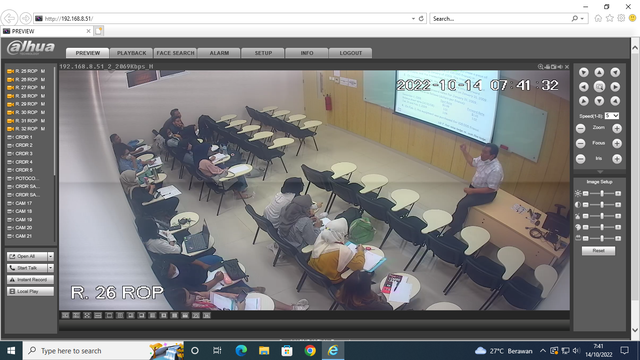Go to the ALARM tab
The height and width of the screenshot is (360, 640).
coord(219,53)
